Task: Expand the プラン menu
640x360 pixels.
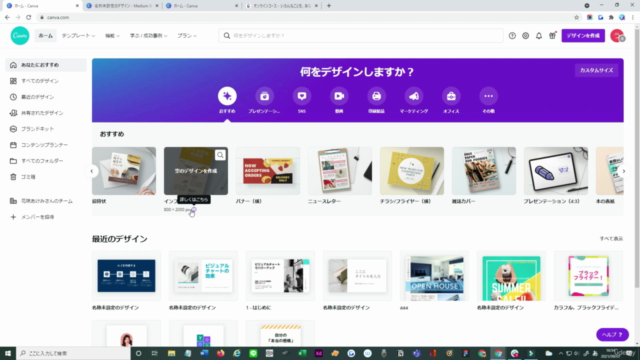Action: tap(187, 36)
